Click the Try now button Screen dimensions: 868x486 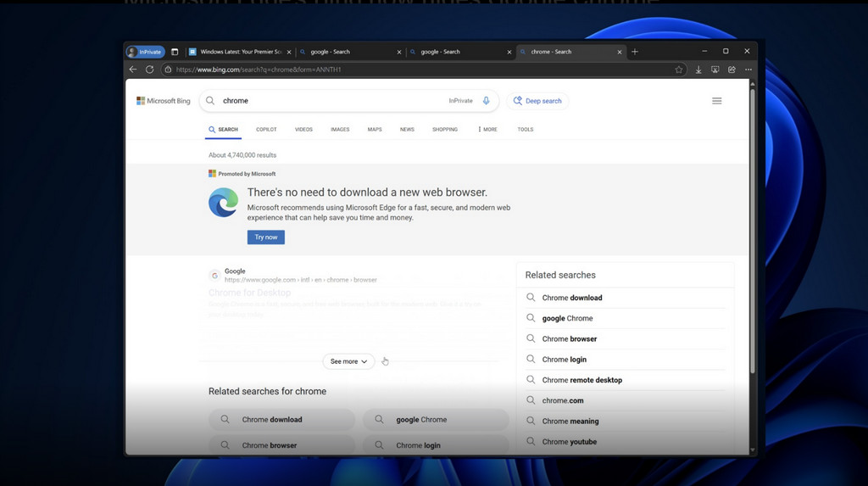point(265,237)
